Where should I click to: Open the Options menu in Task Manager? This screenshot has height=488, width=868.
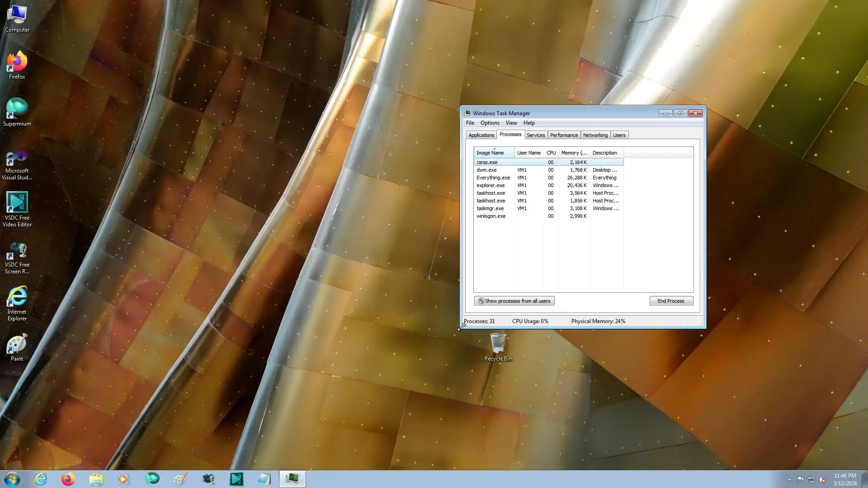pyautogui.click(x=490, y=123)
